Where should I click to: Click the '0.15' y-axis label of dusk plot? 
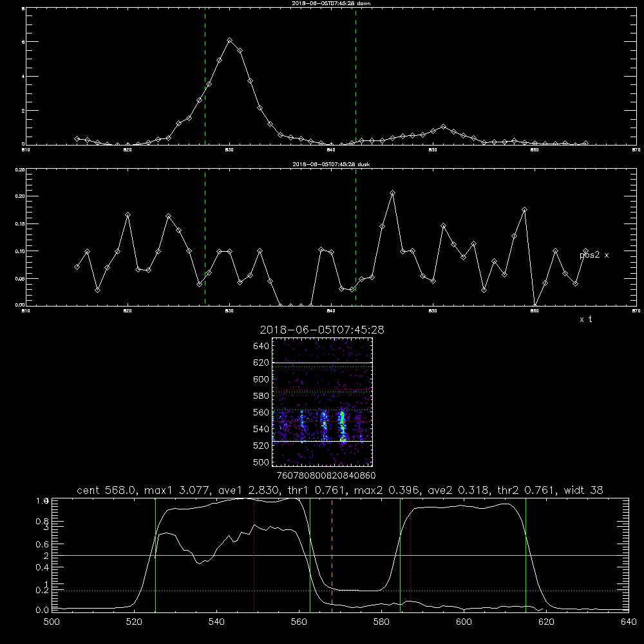tap(20, 224)
